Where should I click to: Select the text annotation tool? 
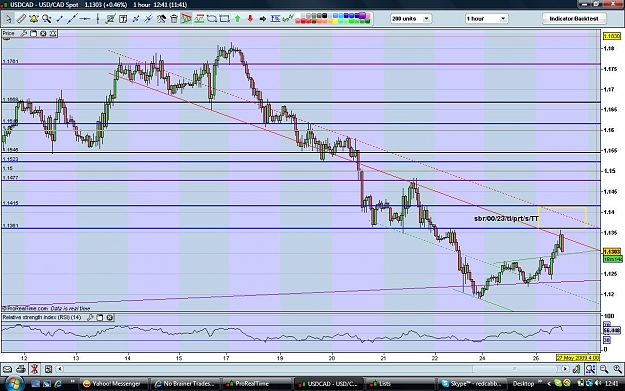click(x=123, y=19)
